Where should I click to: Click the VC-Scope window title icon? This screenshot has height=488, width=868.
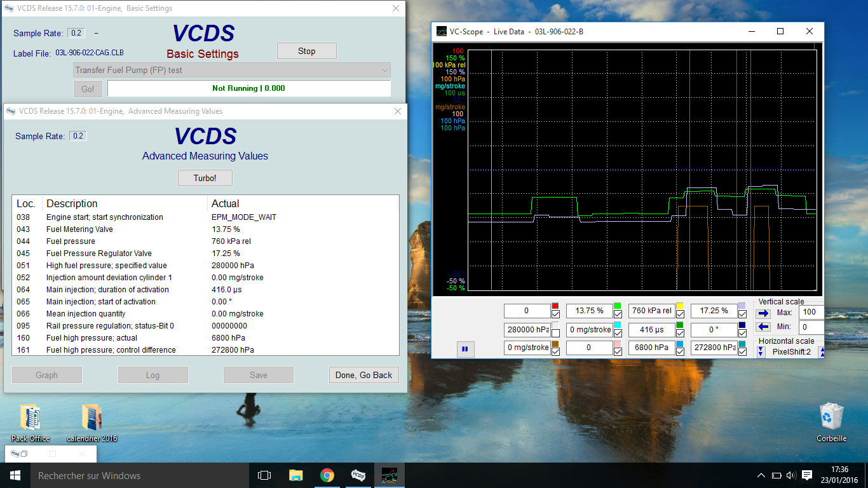pyautogui.click(x=442, y=31)
